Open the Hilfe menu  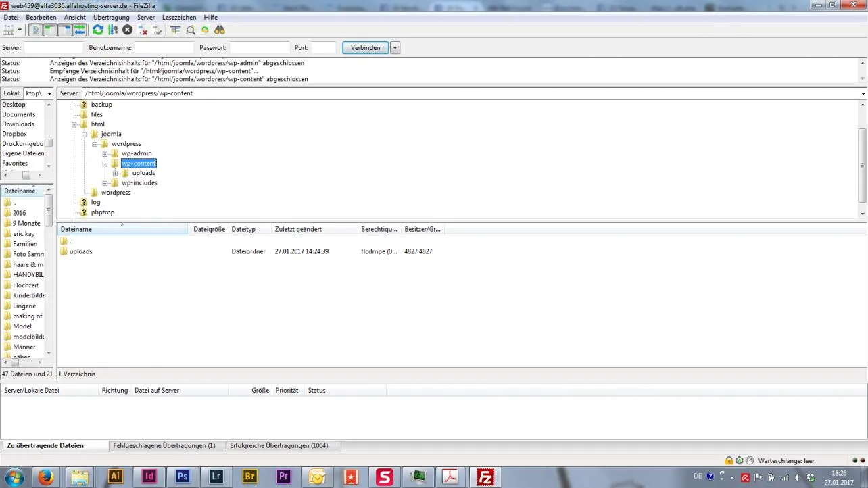click(211, 17)
